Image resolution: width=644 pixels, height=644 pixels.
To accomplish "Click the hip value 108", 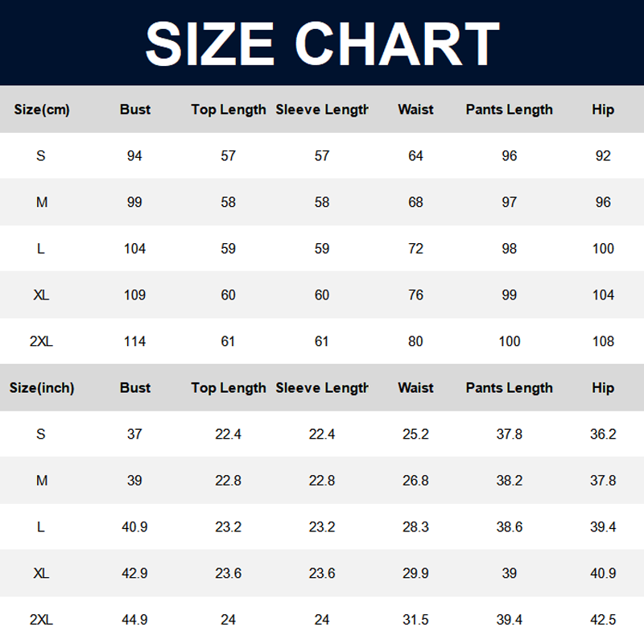I will coord(603,341).
